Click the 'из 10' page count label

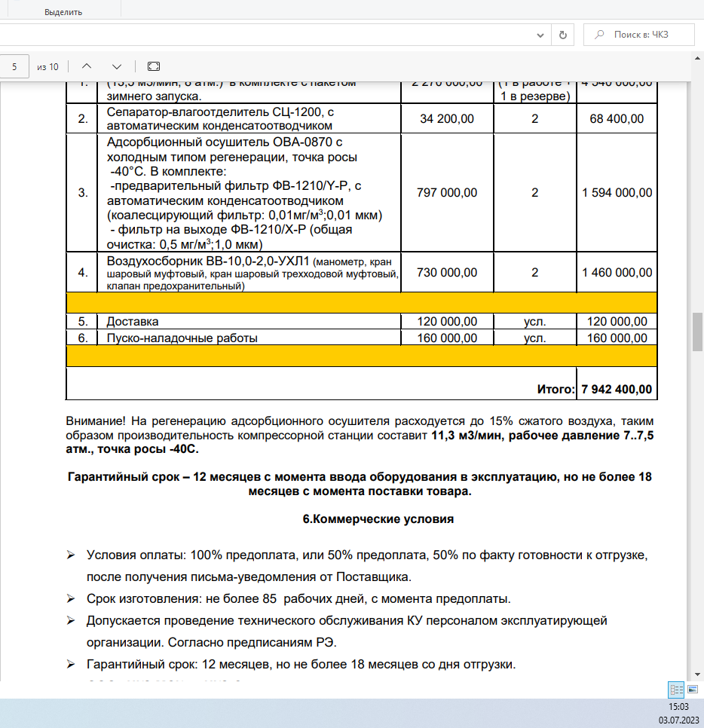point(47,67)
